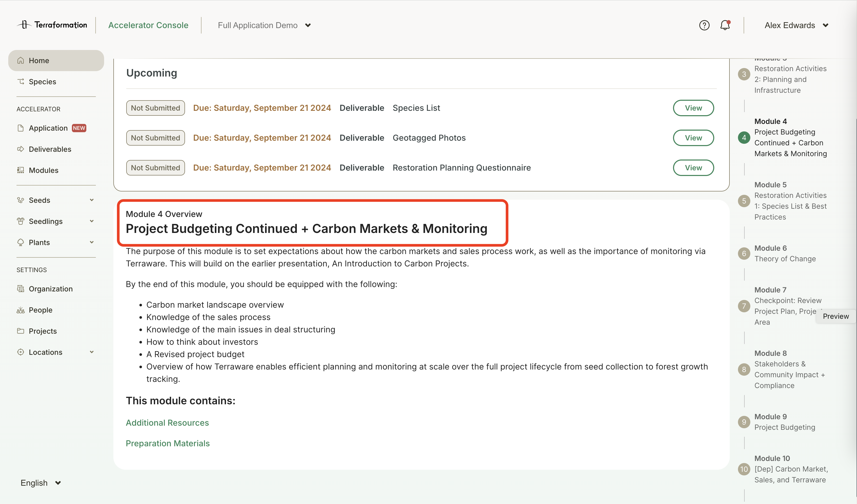Expand the Locations submenu
This screenshot has height=504, width=857.
(x=91, y=352)
